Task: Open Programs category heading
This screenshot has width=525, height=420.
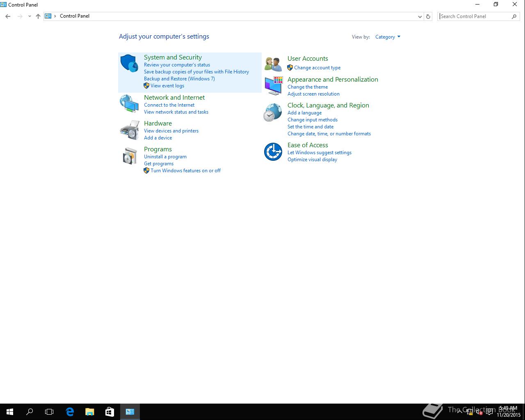Action: pyautogui.click(x=158, y=149)
